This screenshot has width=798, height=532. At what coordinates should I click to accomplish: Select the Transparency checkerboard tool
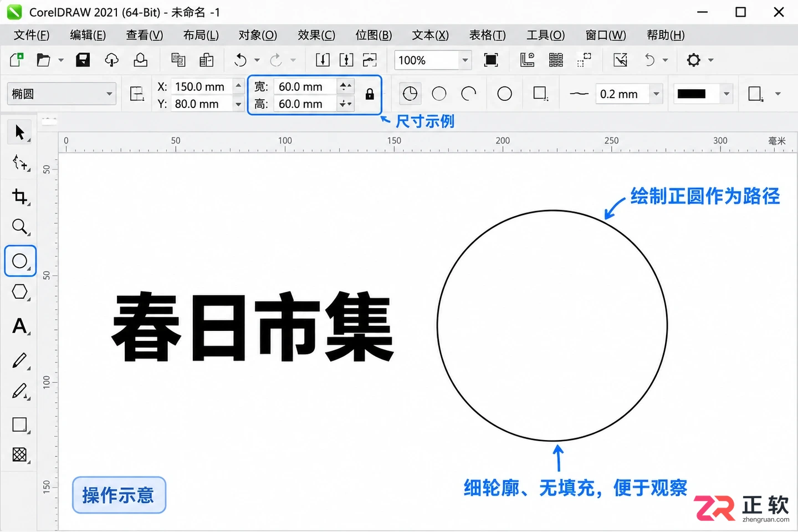click(x=20, y=455)
